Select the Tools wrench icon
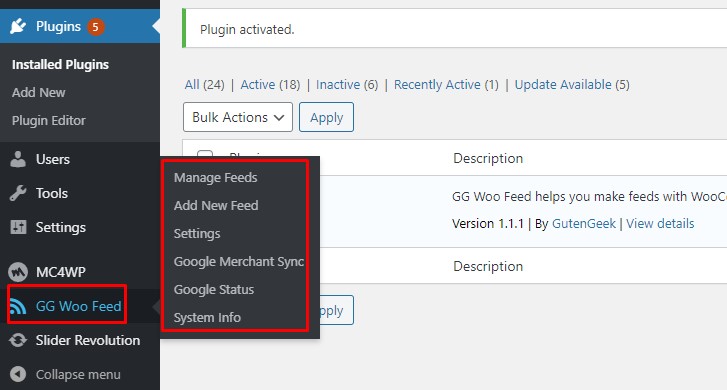727x390 pixels. click(x=18, y=193)
